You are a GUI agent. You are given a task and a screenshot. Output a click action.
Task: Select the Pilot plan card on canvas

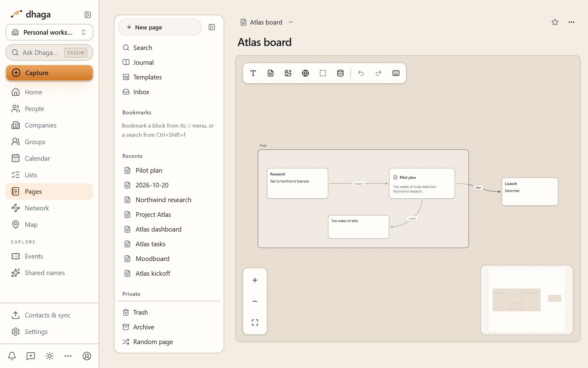[422, 183]
